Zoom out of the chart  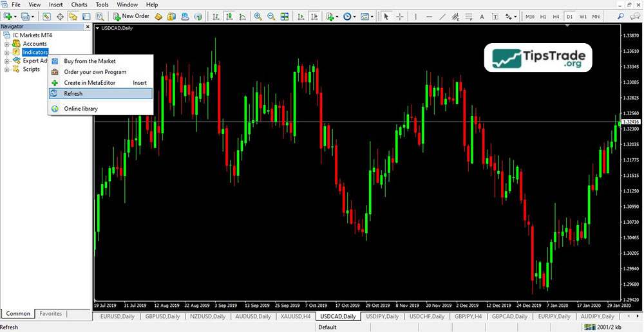click(x=270, y=16)
